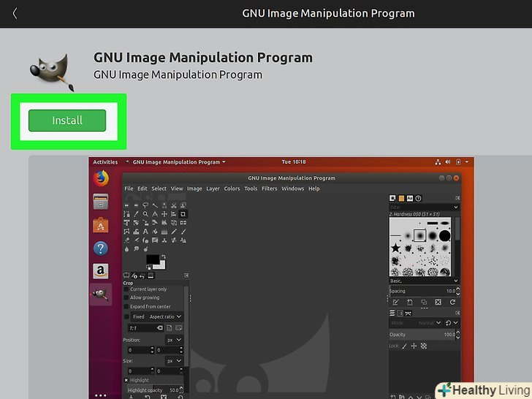Click the Tue 10:18 clock
The image size is (532, 399).
pos(294,161)
